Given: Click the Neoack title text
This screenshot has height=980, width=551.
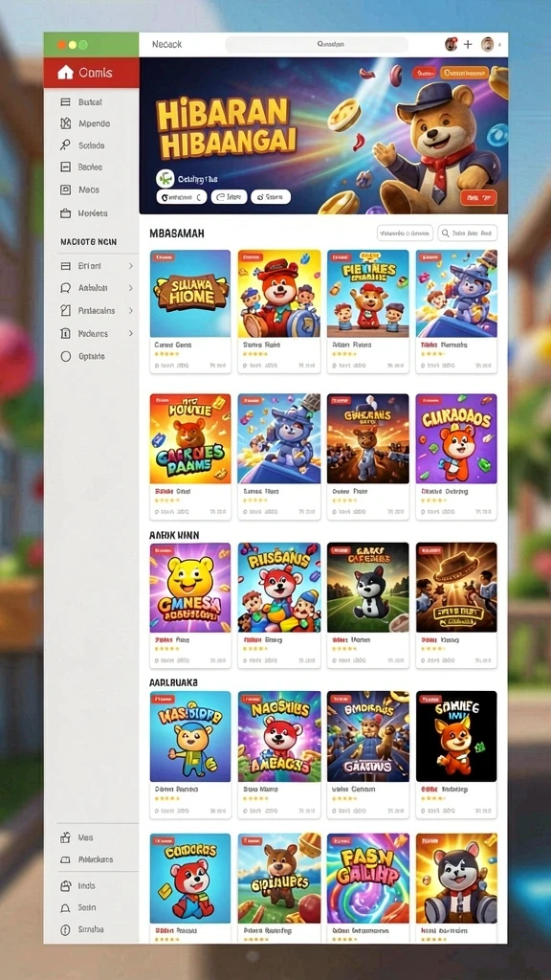Looking at the screenshot, I should click(166, 45).
